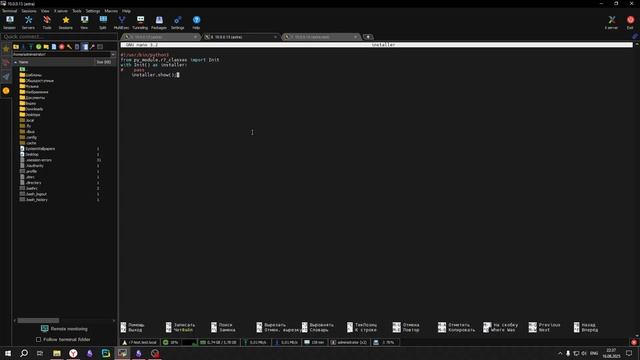The image size is (640, 360).
Task: Click the administrator user status bar entry
Action: pos(349,342)
